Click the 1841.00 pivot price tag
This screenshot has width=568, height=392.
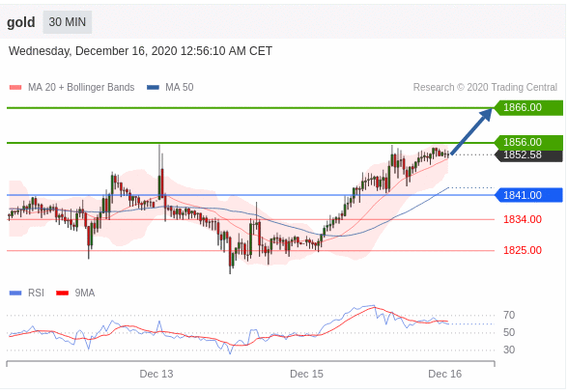click(x=528, y=195)
